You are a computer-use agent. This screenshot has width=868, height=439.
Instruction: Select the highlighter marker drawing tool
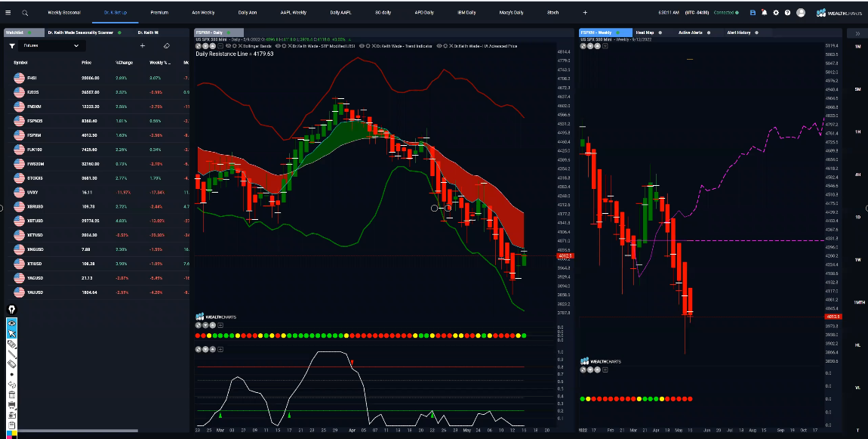11,345
